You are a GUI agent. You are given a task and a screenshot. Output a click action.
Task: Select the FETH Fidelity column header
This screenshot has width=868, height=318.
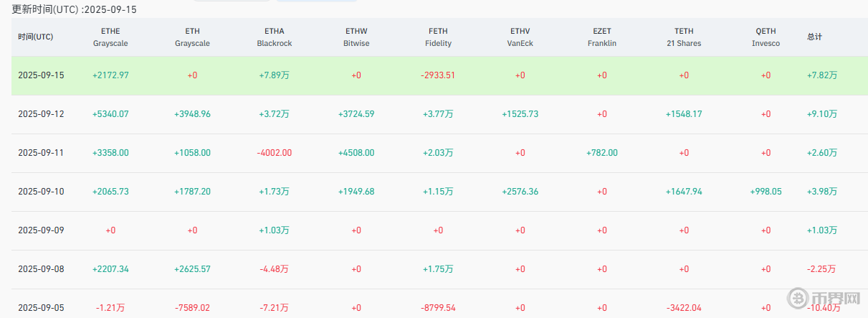point(438,37)
